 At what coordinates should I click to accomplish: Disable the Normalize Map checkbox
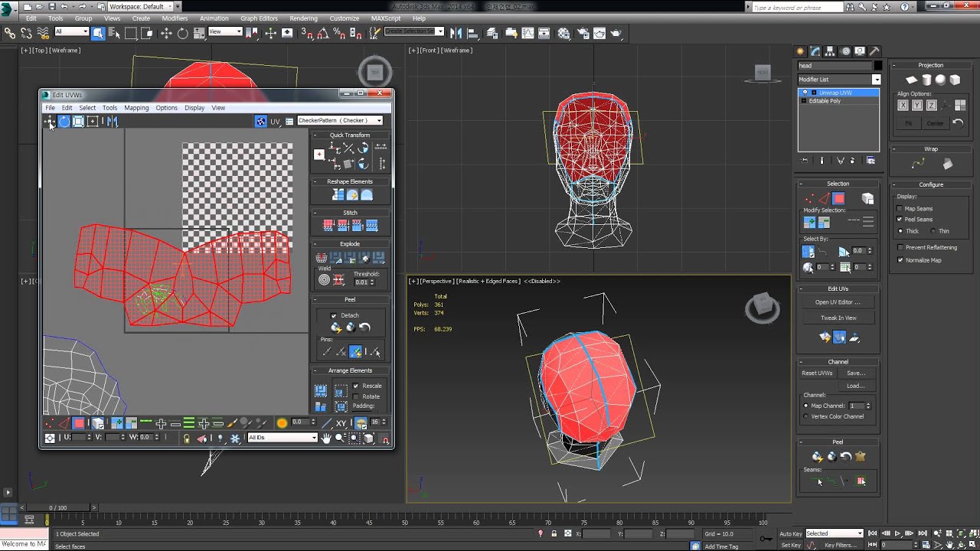(900, 260)
